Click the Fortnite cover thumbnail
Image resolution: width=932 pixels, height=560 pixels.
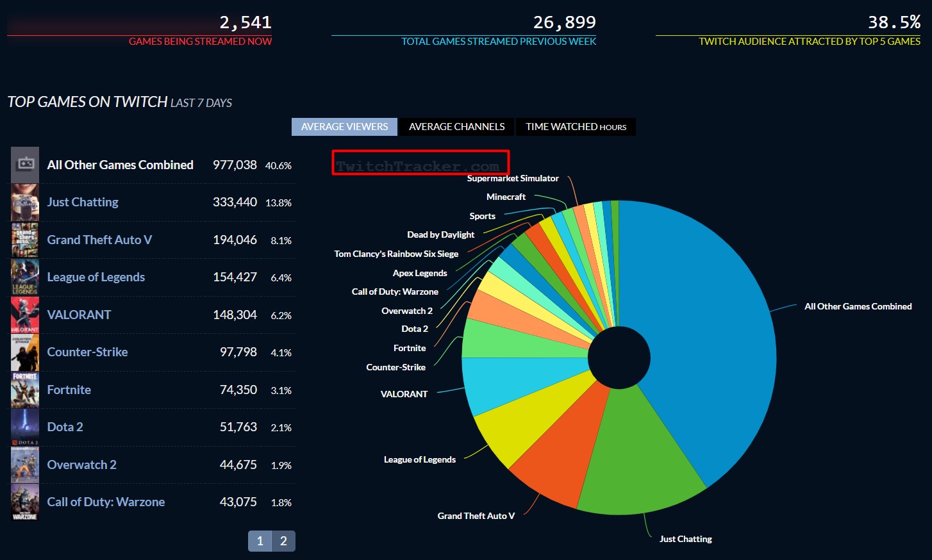click(x=25, y=390)
